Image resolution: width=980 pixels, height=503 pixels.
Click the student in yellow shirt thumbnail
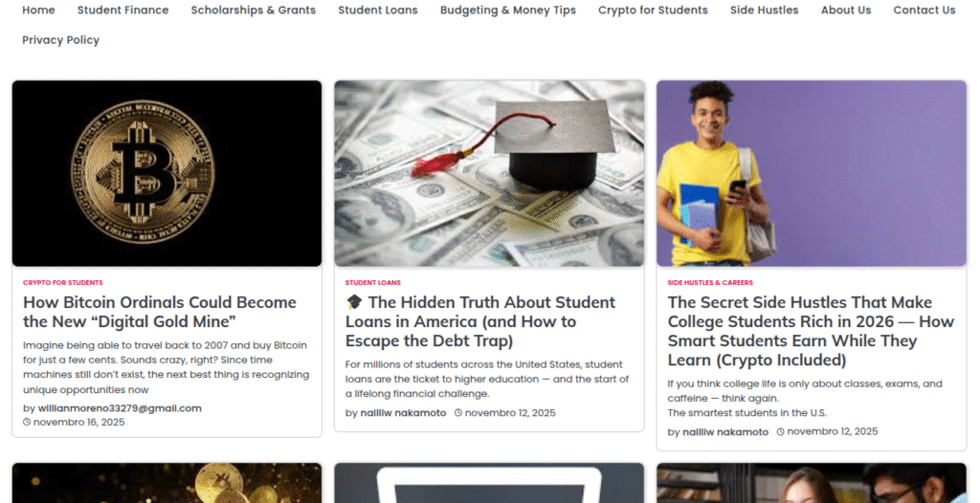coord(812,173)
